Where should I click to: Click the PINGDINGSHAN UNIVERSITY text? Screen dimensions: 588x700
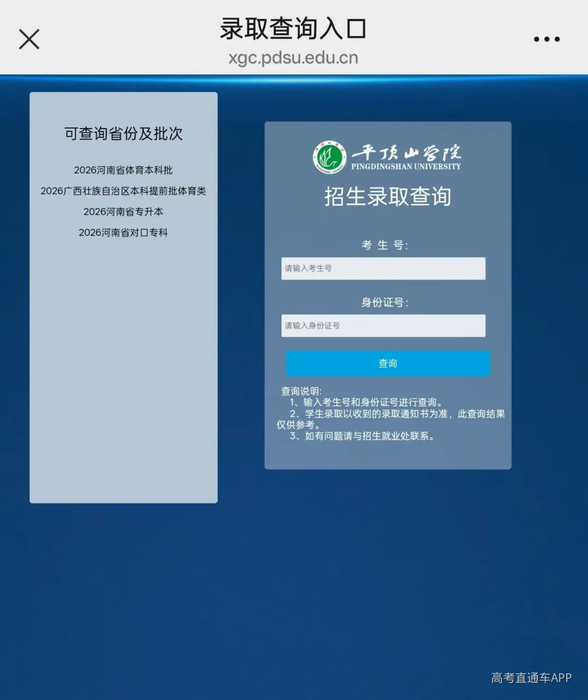tap(406, 167)
